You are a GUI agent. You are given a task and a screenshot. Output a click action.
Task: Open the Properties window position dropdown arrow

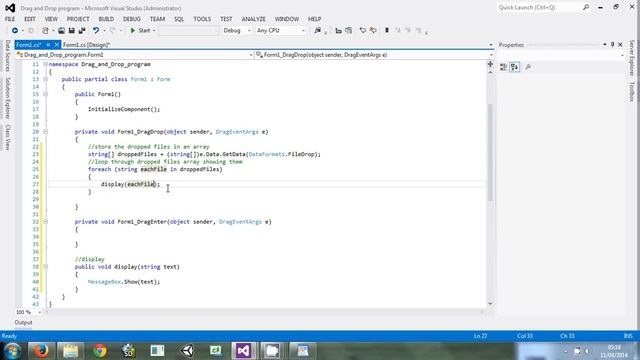click(604, 44)
